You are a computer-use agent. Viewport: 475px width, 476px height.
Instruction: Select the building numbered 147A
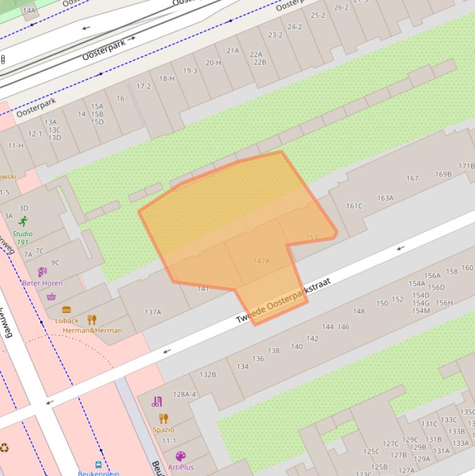(x=261, y=261)
